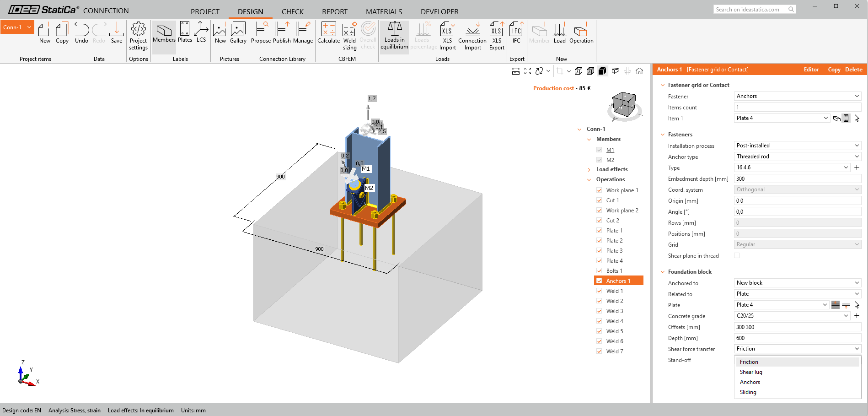Click the zoom-to-fit icon in viewport toolbar
This screenshot has width=868, height=416.
tap(528, 71)
